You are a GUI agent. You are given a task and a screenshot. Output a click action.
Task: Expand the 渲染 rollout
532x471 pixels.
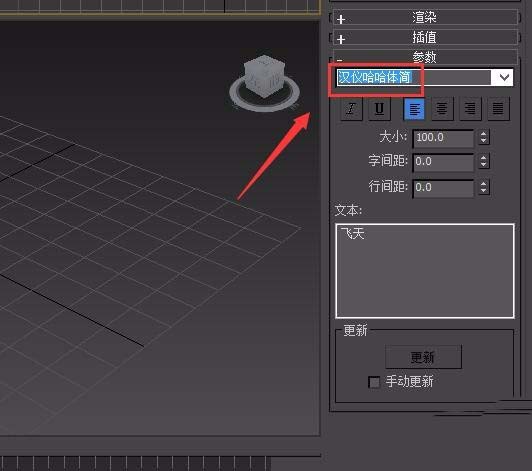coord(425,17)
